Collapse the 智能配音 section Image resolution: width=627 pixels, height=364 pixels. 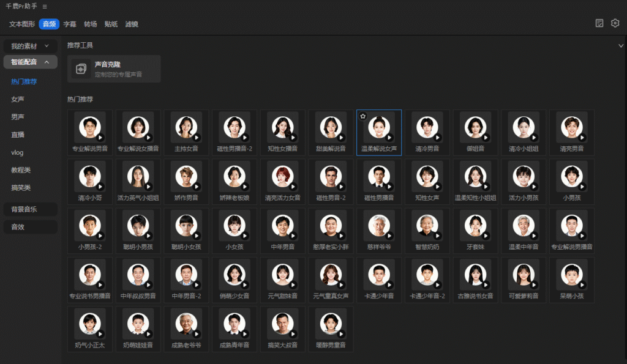coord(31,62)
